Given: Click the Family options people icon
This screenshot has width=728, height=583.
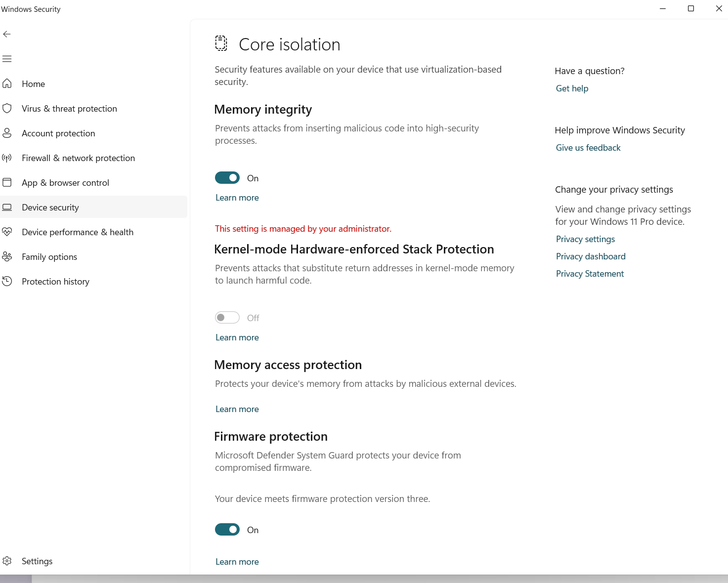Looking at the screenshot, I should click(7, 256).
